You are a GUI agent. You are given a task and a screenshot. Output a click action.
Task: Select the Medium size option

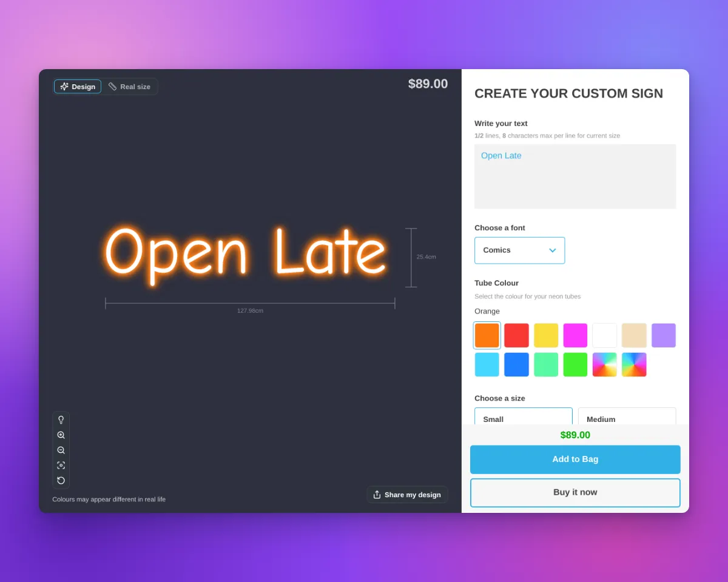(627, 416)
